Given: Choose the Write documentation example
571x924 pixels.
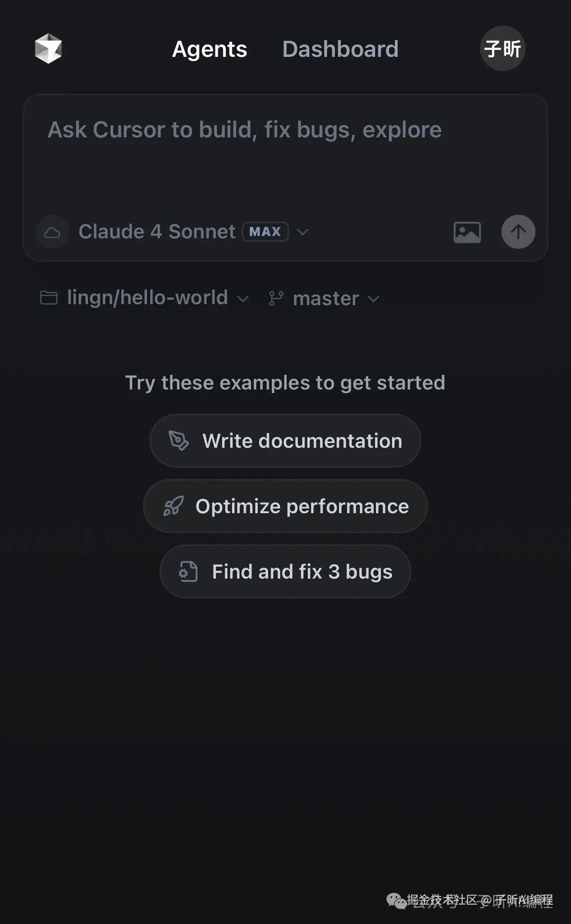Looking at the screenshot, I should (285, 441).
